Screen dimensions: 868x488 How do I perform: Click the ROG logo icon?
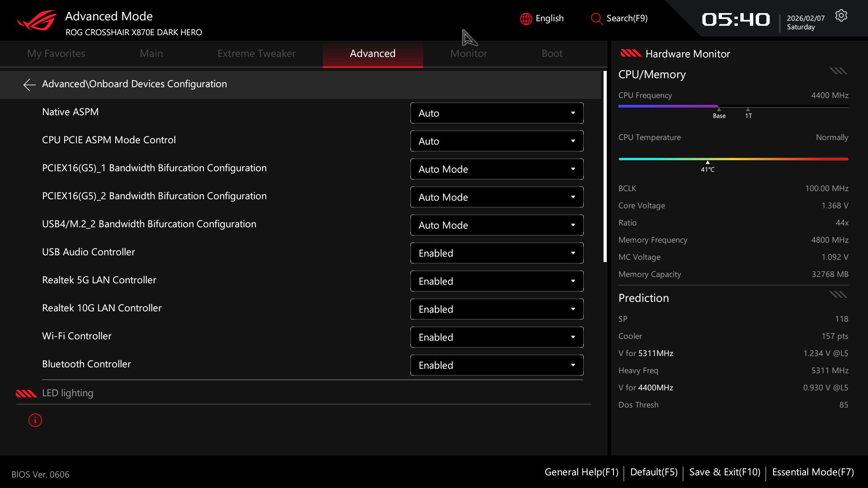point(37,20)
